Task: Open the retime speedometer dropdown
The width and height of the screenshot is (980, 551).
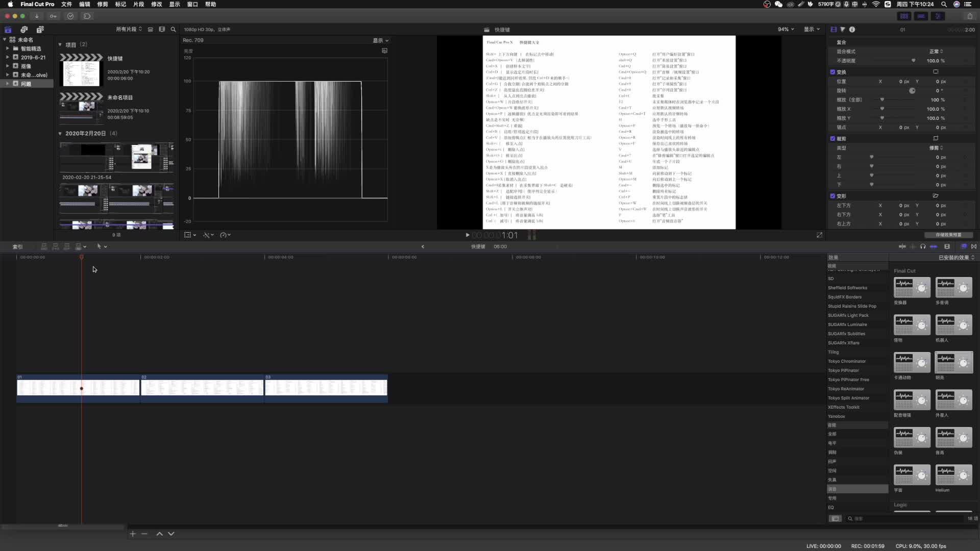Action: [225, 235]
